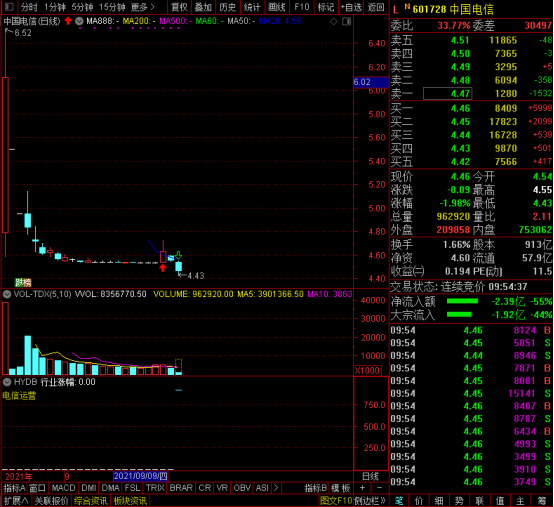554x507 pixels.
Task: Click the 返回 button
Action: [376, 7]
